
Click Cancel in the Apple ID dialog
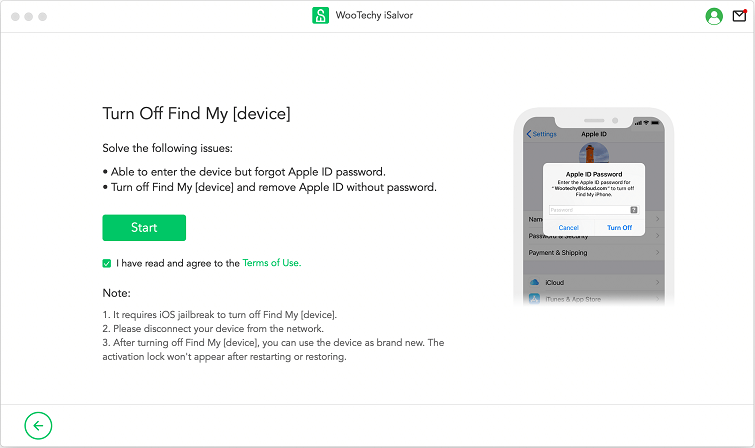point(568,228)
